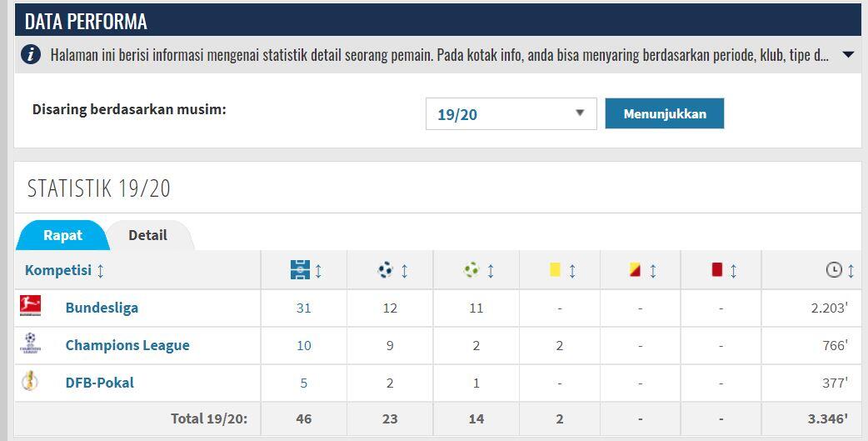Sort by assists icon column
Image resolution: width=868 pixels, height=441 pixels.
(471, 270)
